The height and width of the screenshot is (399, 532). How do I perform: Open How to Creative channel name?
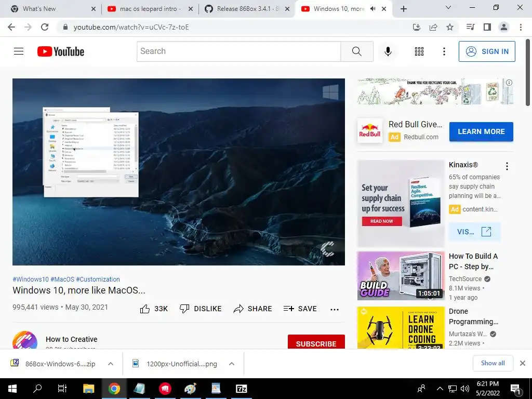pyautogui.click(x=71, y=339)
